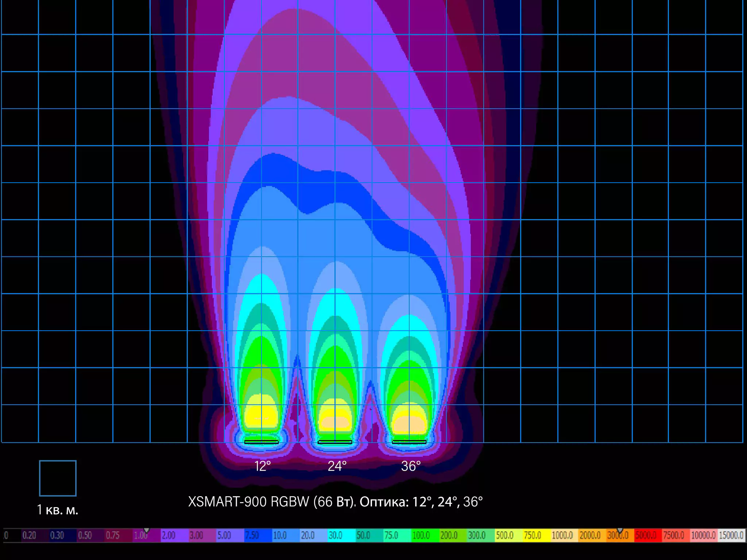Click the 0.50 legend color swatch
Viewport: 747px width, 560px height.
[x=91, y=535]
